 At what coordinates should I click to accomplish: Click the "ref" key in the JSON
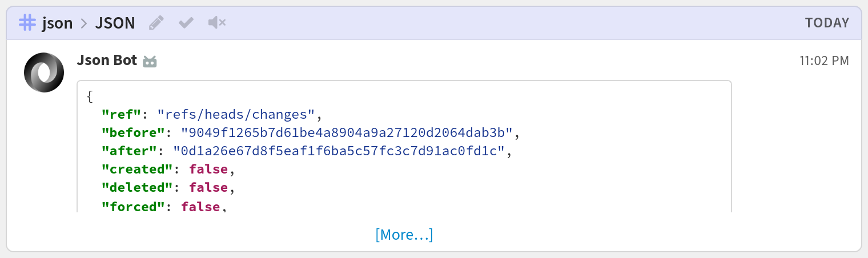coord(121,115)
